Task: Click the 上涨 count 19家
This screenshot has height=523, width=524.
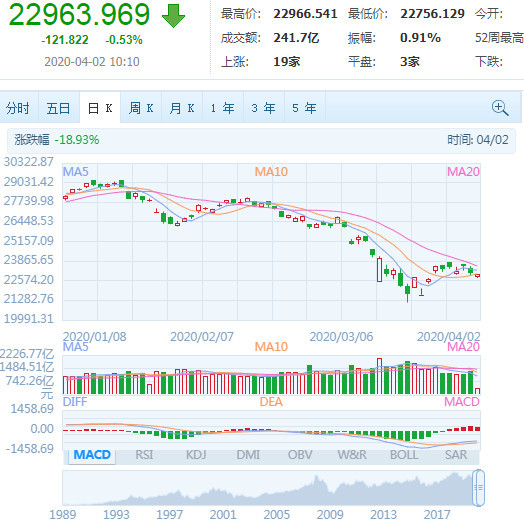Action: click(287, 62)
